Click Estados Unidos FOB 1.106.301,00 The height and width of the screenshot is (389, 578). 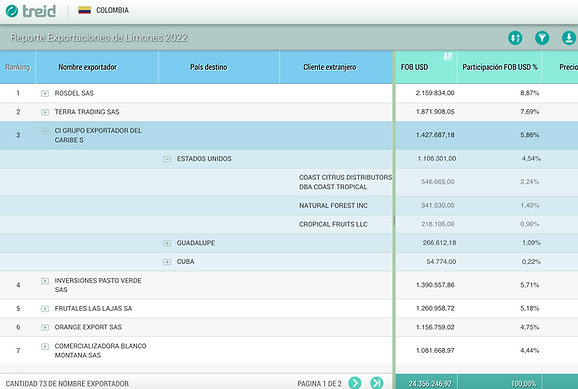[437, 159]
